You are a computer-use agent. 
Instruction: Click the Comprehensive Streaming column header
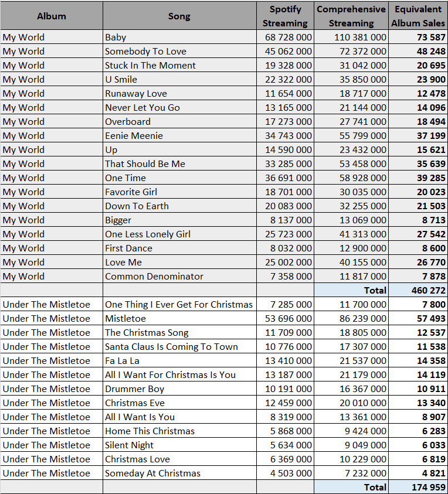(x=351, y=16)
